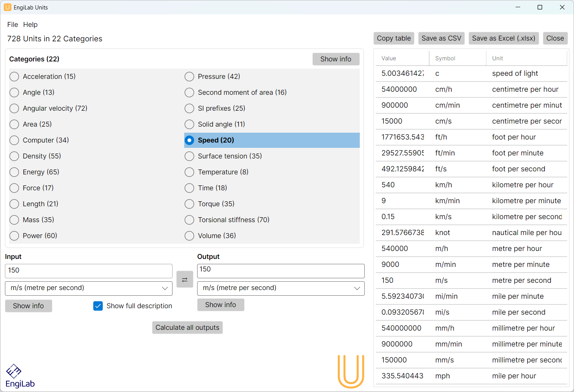Select the km/h row in results table
Screen dimensions: 574x392
click(x=470, y=185)
